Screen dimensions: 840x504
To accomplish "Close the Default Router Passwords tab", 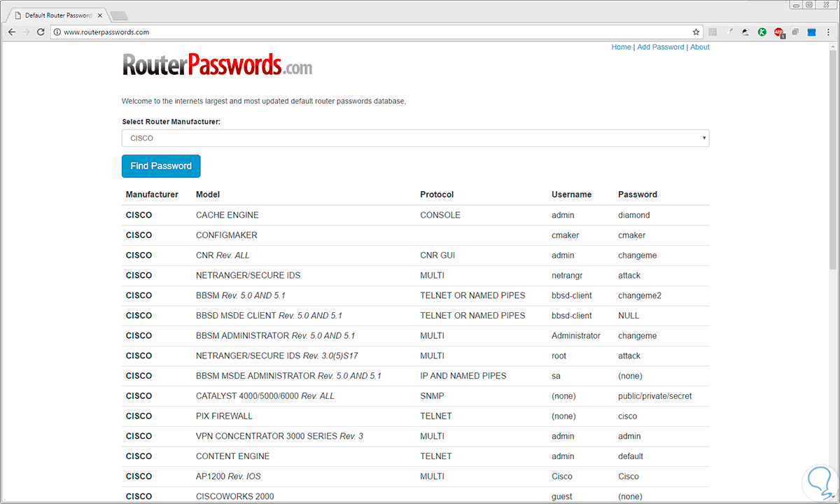I will click(99, 15).
